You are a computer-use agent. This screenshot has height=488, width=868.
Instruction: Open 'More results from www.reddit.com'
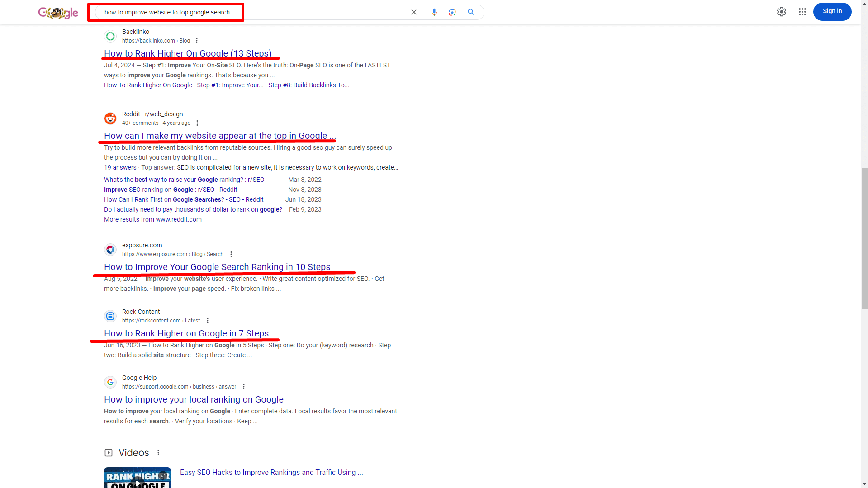click(x=153, y=219)
